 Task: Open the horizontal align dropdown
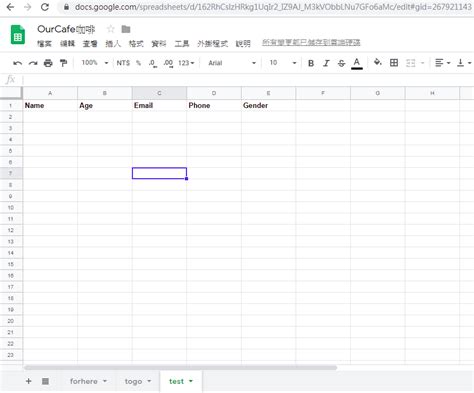443,63
